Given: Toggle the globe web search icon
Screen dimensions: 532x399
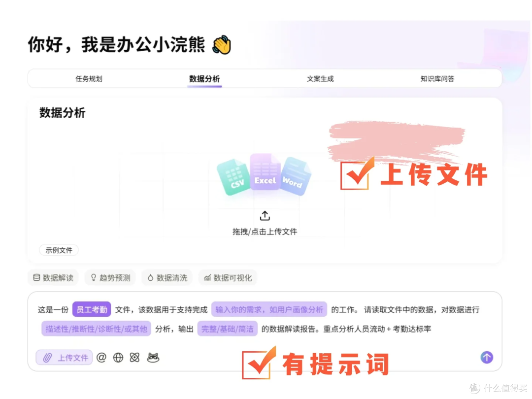Looking at the screenshot, I should [118, 358].
